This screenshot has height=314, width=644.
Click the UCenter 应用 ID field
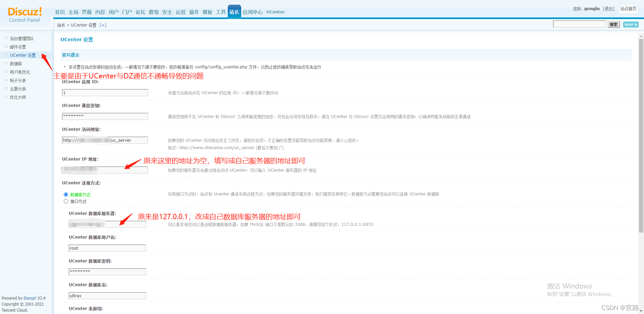point(105,93)
